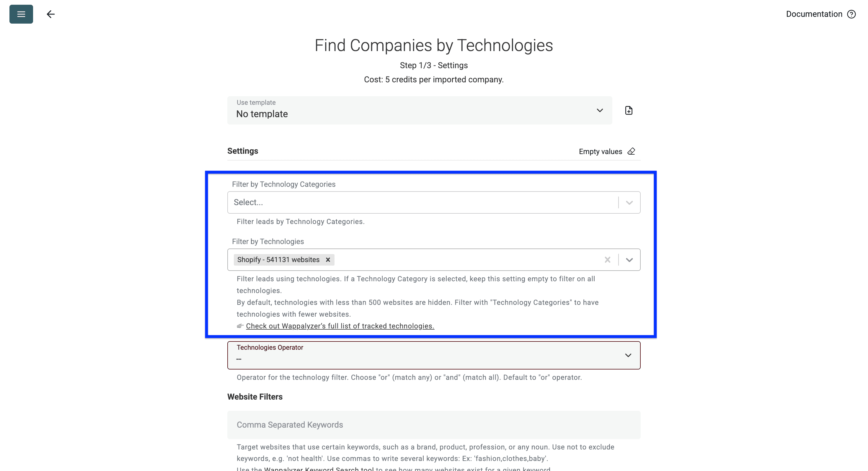Click the No template field value

262,114
